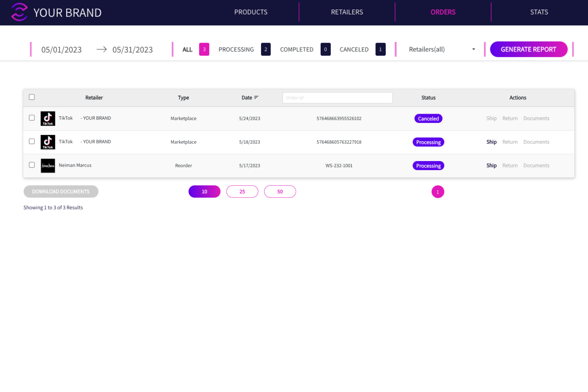The width and height of the screenshot is (588, 392).
Task: Toggle the select-all checkbox in the table header
Action: [x=32, y=97]
